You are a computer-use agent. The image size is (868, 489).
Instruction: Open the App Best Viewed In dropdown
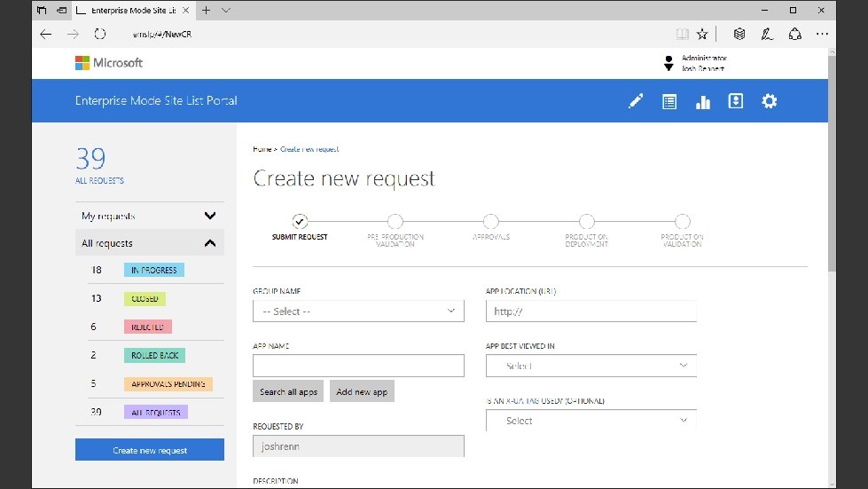[x=591, y=366]
